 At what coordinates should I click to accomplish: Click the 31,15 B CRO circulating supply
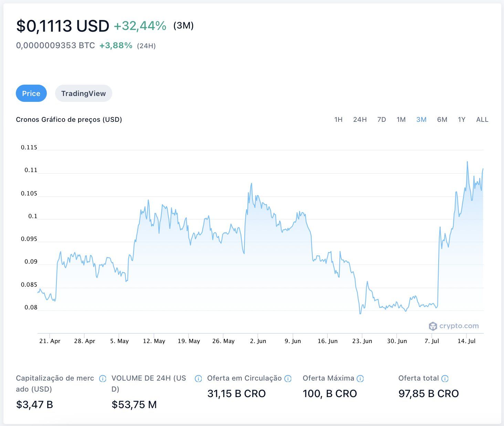point(237,393)
